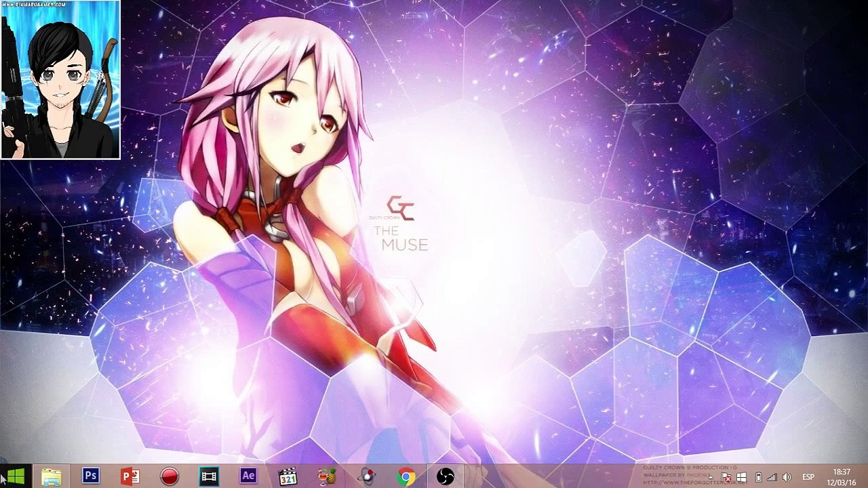Image resolution: width=868 pixels, height=488 pixels.
Task: Click the avatar webcam overlay image
Action: coord(60,80)
